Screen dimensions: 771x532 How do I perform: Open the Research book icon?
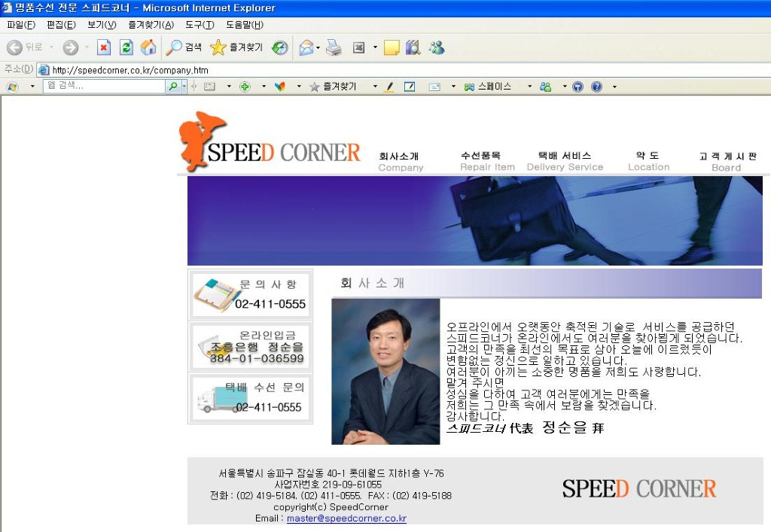pyautogui.click(x=413, y=47)
